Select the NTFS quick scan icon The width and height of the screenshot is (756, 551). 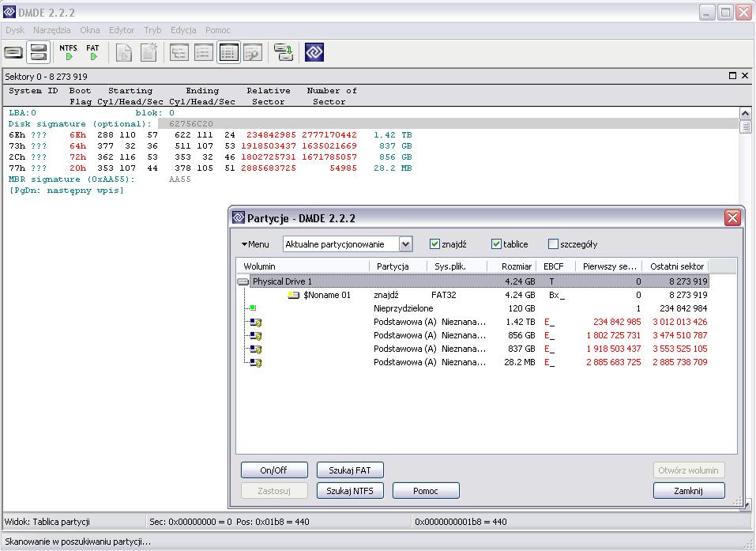pos(69,52)
